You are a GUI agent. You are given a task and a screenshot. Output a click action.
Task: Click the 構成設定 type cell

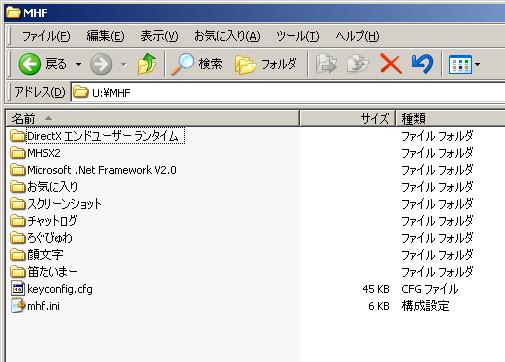[x=425, y=306]
